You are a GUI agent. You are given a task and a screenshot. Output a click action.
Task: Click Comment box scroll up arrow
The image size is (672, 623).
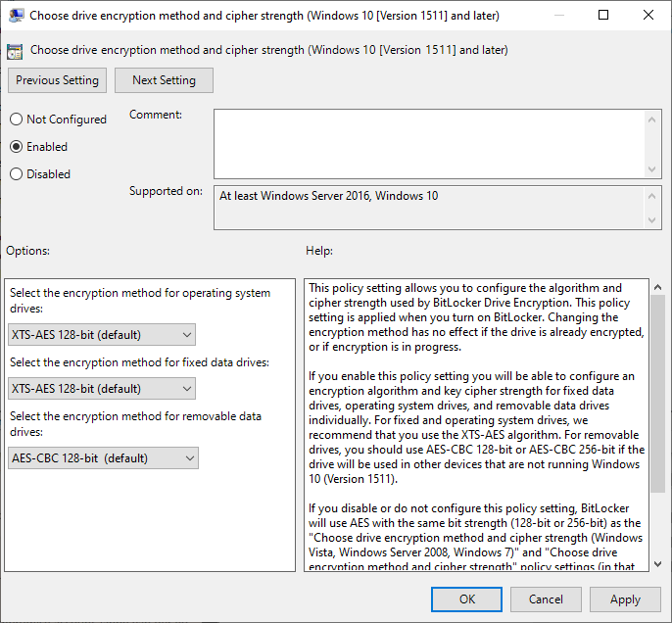(651, 120)
